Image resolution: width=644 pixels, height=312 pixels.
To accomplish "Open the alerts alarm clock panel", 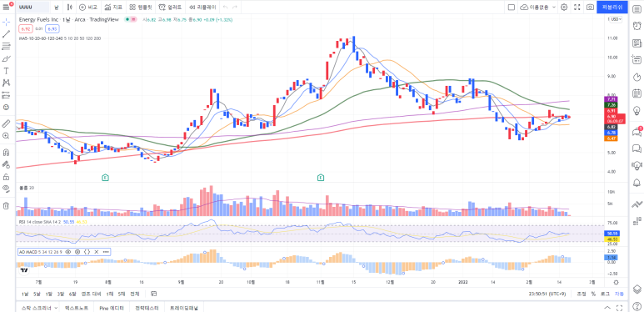I will [x=637, y=26].
